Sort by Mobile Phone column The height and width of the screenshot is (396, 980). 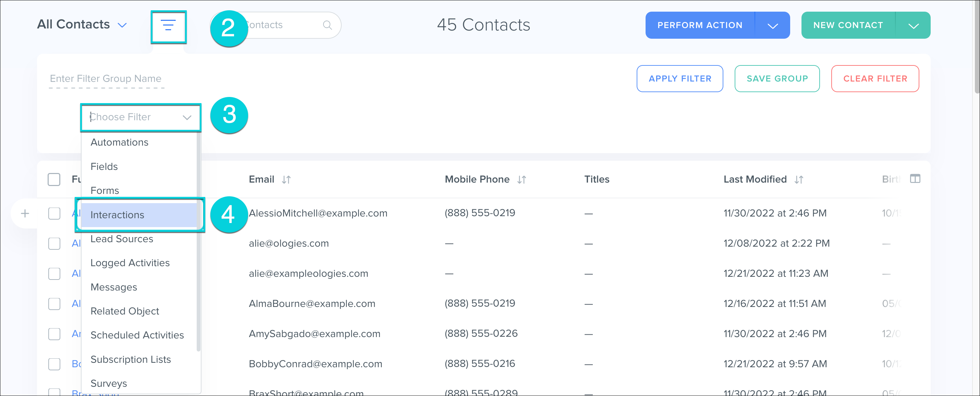521,180
